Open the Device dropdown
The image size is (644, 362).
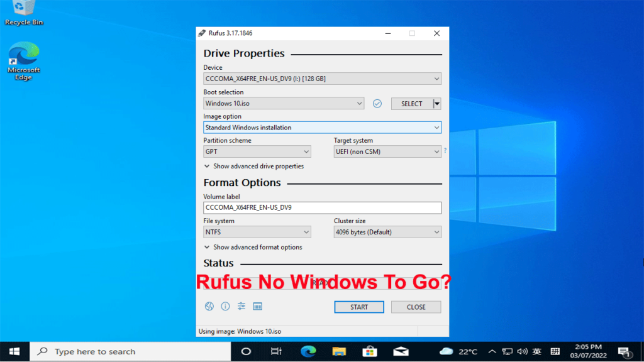coord(323,79)
